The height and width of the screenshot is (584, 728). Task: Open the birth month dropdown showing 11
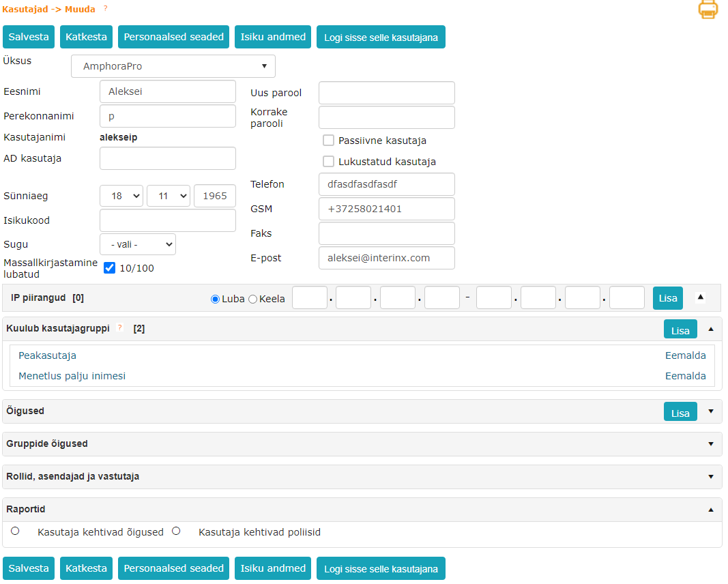169,196
